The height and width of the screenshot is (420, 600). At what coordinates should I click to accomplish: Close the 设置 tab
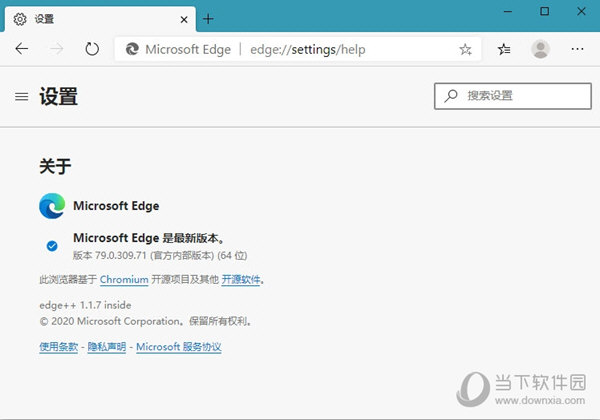pyautogui.click(x=184, y=19)
